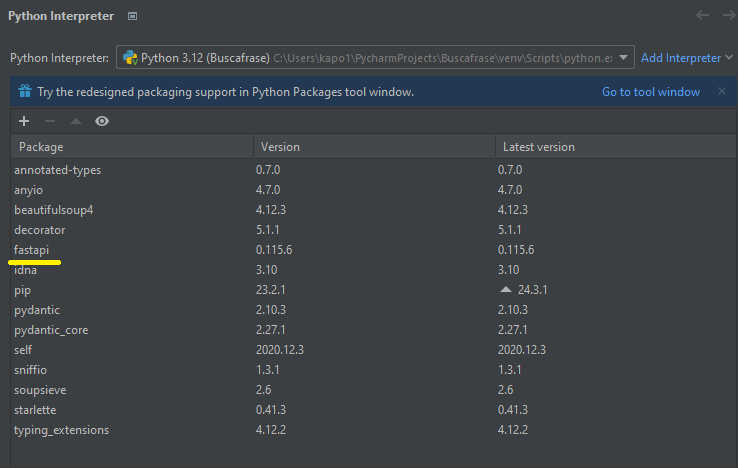Toggle show early releases eye icon
Viewport: 738px width, 469px height.
[x=102, y=121]
